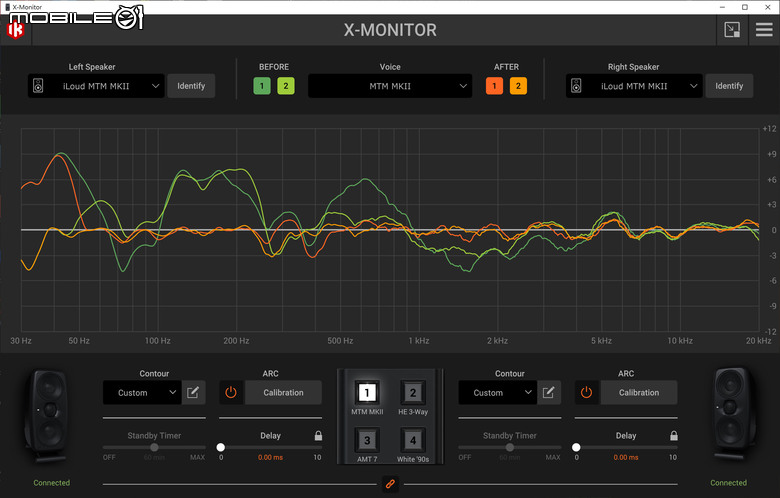Select voice preset 2 HE 3-Way
780x498 pixels.
click(x=413, y=393)
